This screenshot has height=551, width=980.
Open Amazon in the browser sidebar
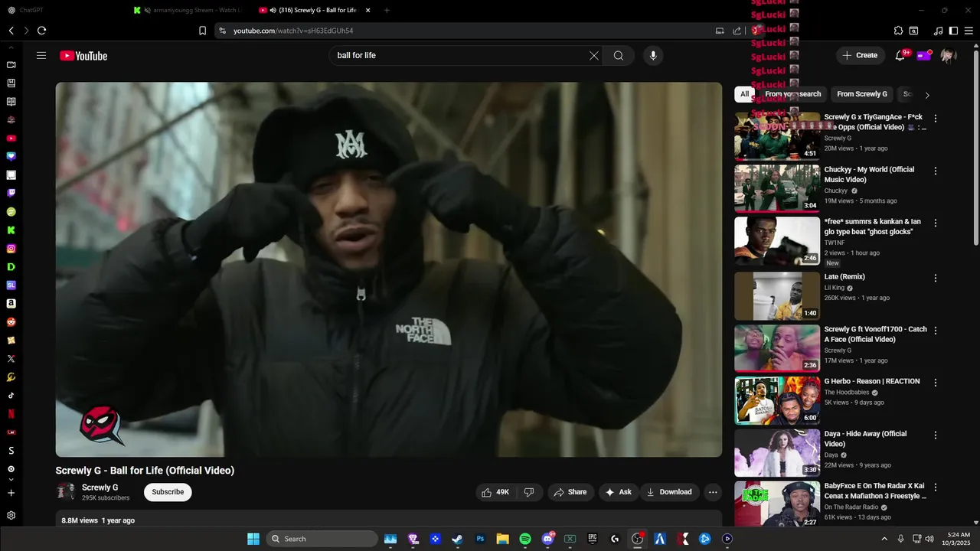[x=11, y=304]
